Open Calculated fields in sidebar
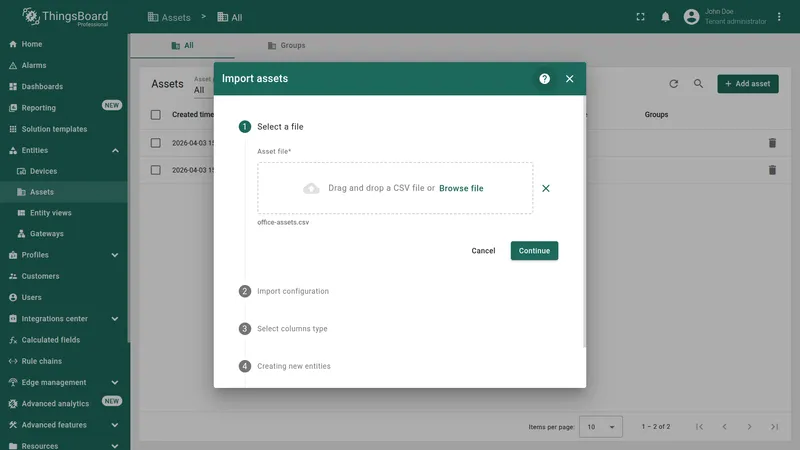The image size is (800, 450). click(64, 340)
